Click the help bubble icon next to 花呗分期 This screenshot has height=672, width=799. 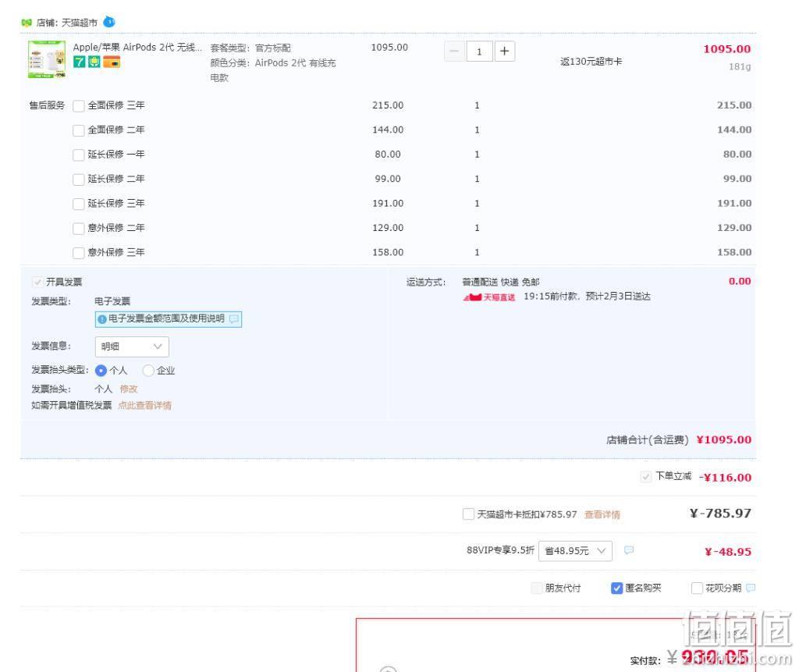[x=750, y=588]
